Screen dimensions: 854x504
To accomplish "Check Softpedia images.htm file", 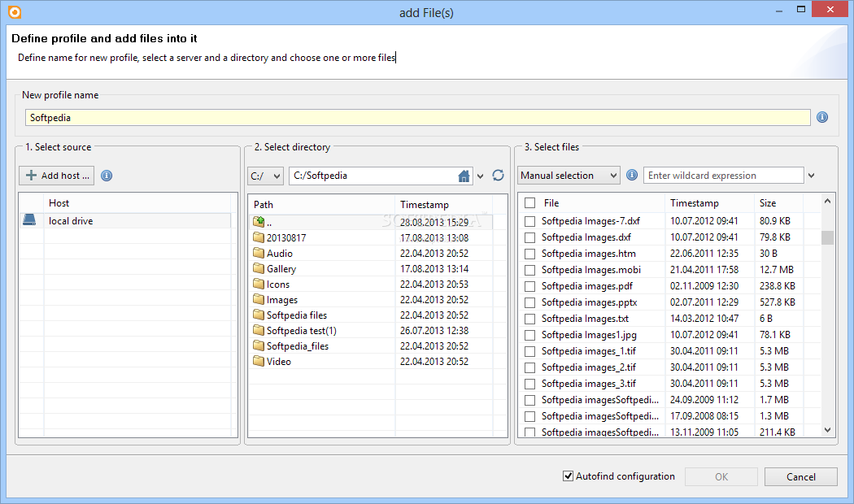I will [529, 254].
